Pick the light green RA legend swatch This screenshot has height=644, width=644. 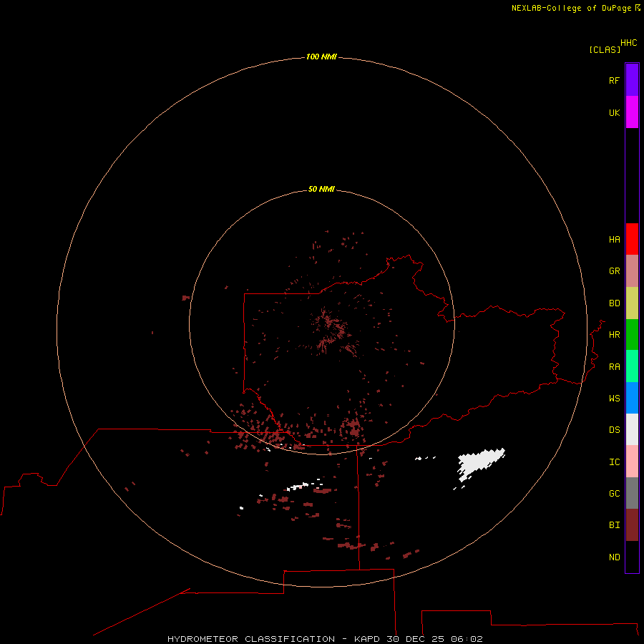[632, 366]
